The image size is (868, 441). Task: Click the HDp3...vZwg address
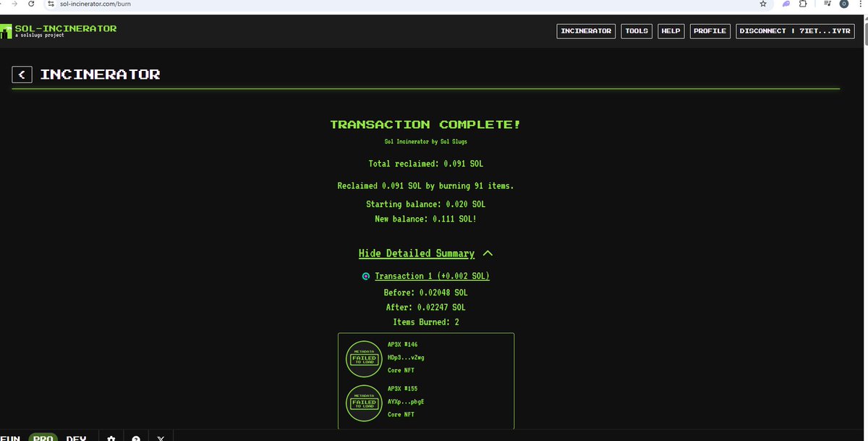point(406,358)
